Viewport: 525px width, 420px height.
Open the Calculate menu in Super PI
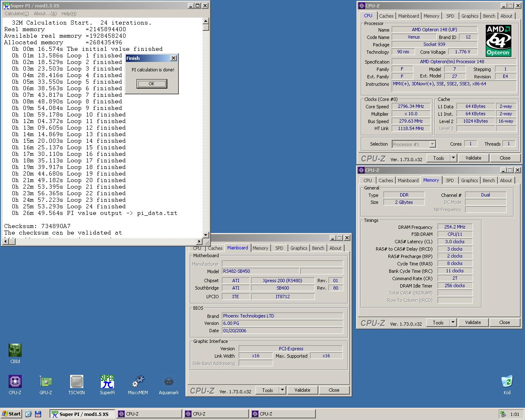pos(16,14)
